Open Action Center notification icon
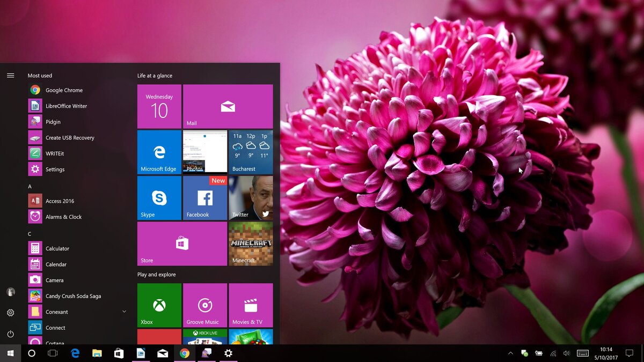The width and height of the screenshot is (644, 362). [x=630, y=353]
